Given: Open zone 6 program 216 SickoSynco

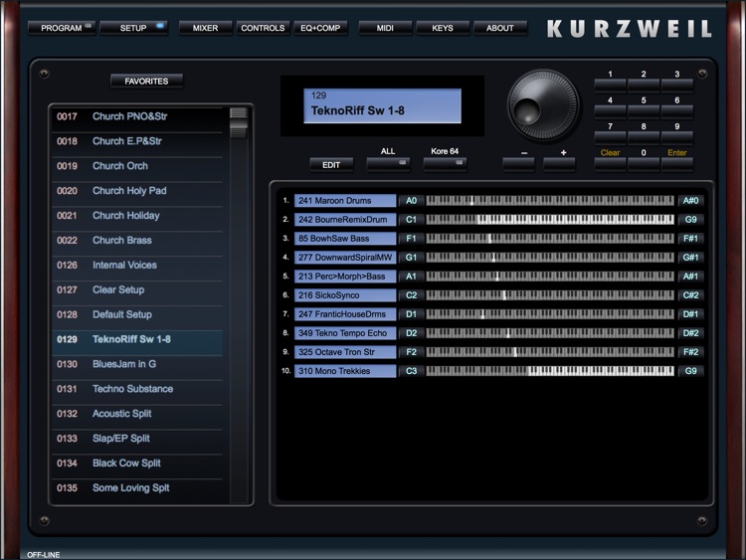Looking at the screenshot, I should click(345, 295).
